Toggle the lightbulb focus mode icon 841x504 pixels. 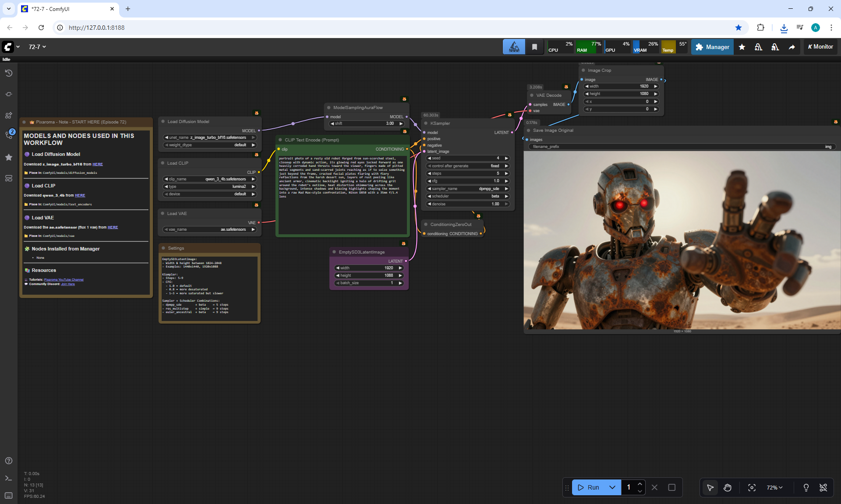[806, 487]
